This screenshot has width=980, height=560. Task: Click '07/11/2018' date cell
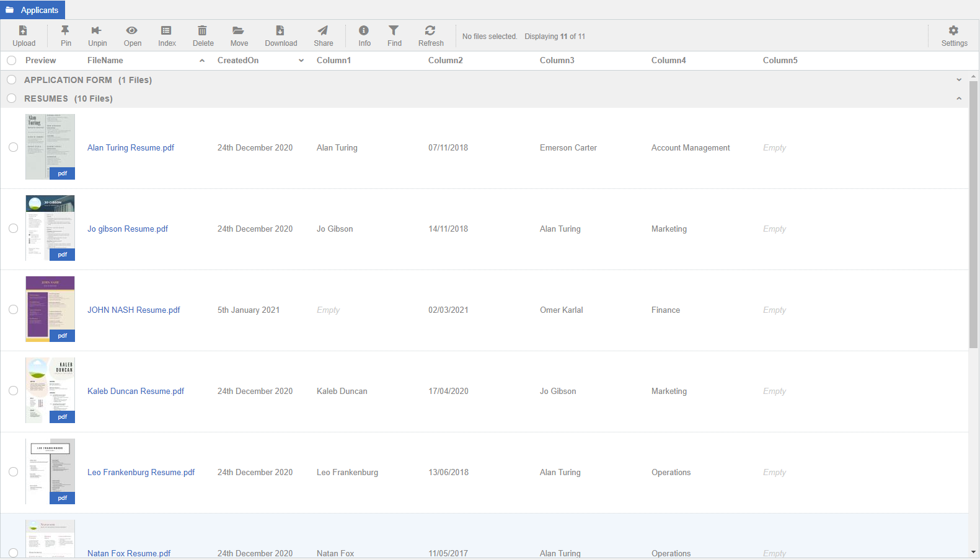click(x=448, y=147)
